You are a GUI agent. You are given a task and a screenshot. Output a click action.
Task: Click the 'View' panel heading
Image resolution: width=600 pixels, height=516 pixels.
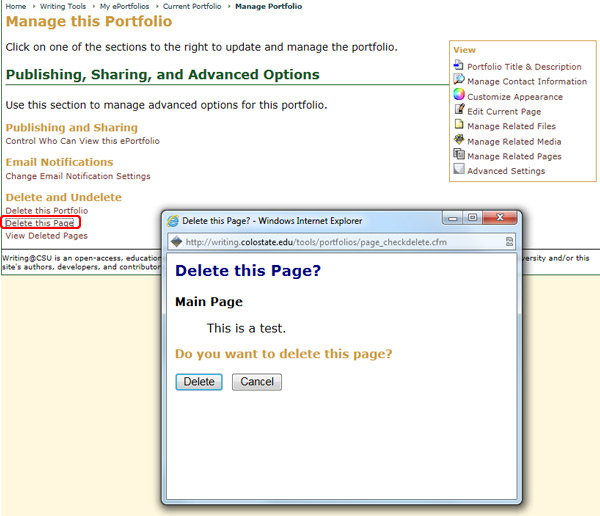click(464, 50)
